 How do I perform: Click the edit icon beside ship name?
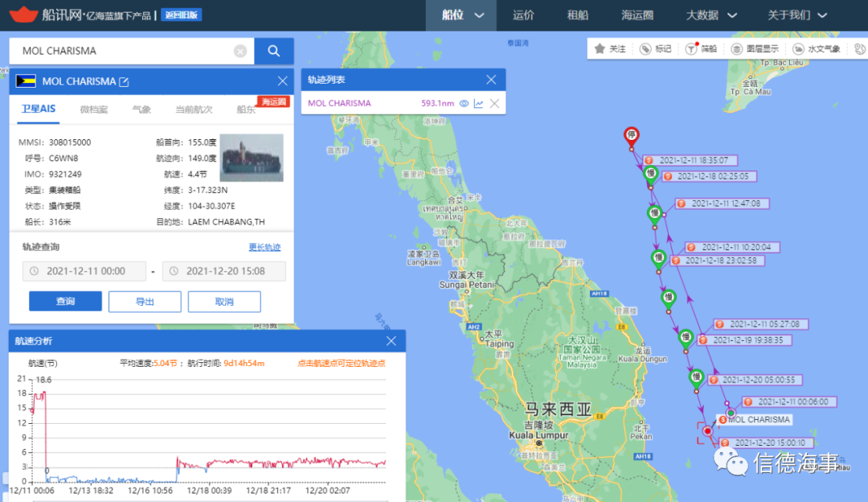pyautogui.click(x=124, y=81)
